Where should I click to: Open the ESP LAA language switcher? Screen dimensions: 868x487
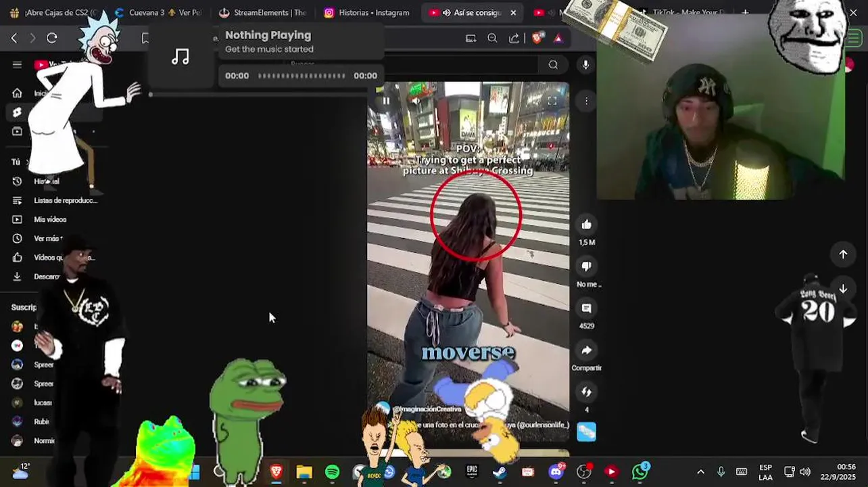(x=765, y=472)
